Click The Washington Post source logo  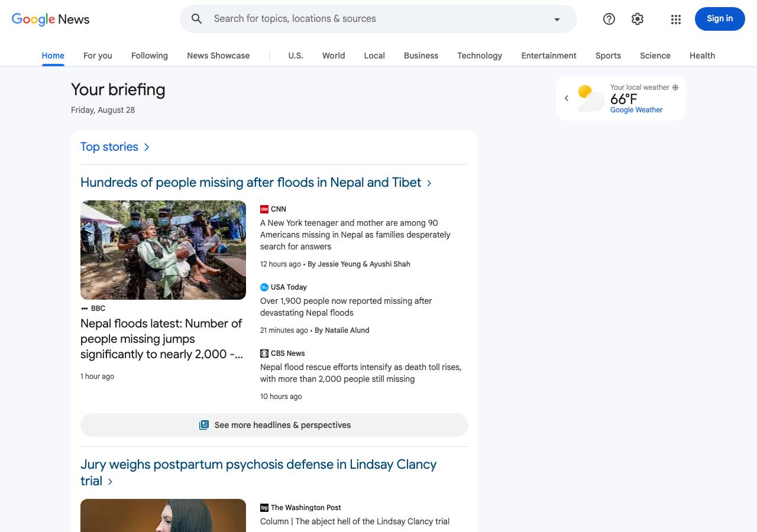[x=264, y=508]
